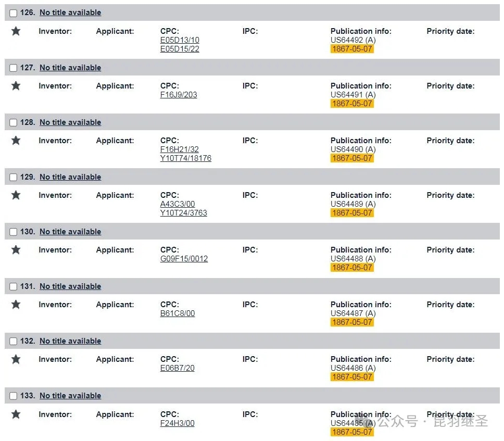View the A43C3/00 classification

178,204
